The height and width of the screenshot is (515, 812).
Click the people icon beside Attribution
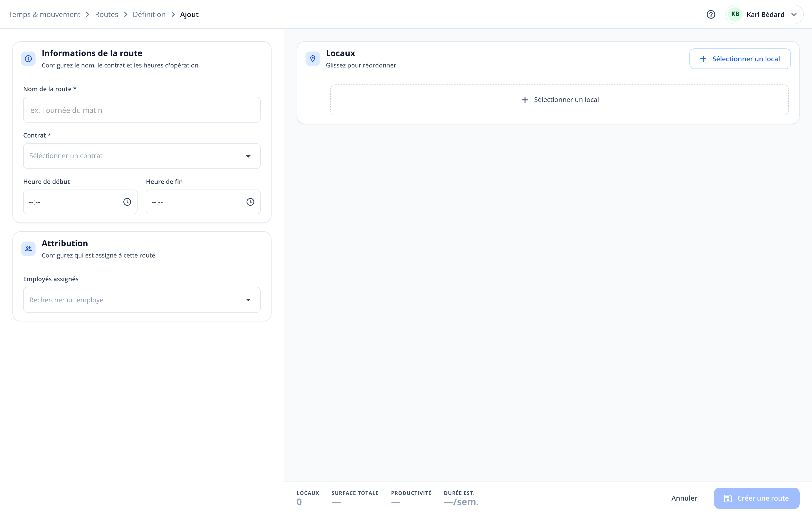point(28,249)
